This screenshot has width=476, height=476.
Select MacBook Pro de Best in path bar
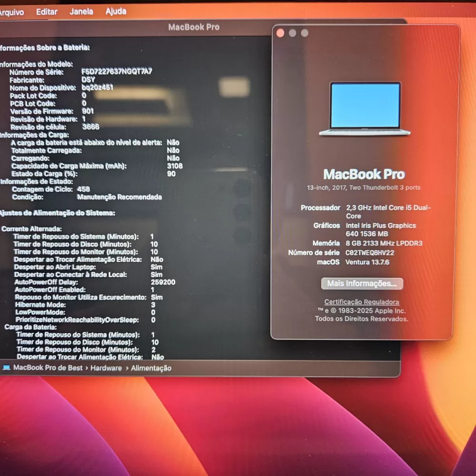pos(48,367)
